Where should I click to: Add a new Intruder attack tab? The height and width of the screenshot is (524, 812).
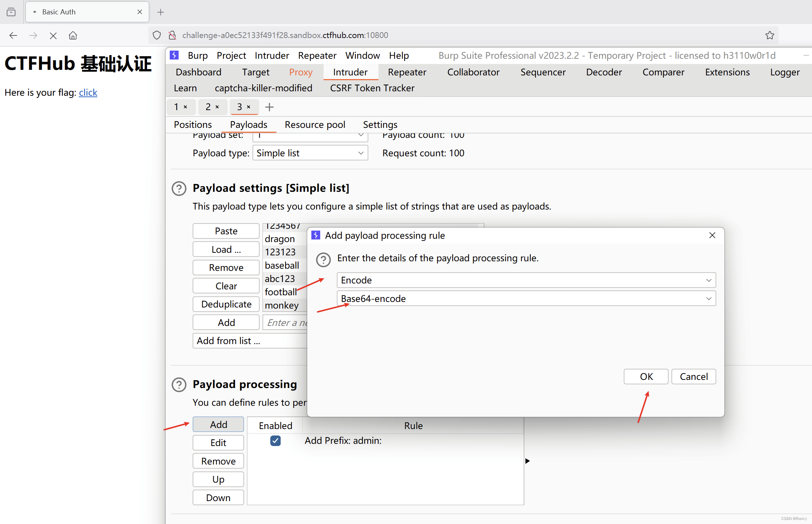pyautogui.click(x=270, y=107)
